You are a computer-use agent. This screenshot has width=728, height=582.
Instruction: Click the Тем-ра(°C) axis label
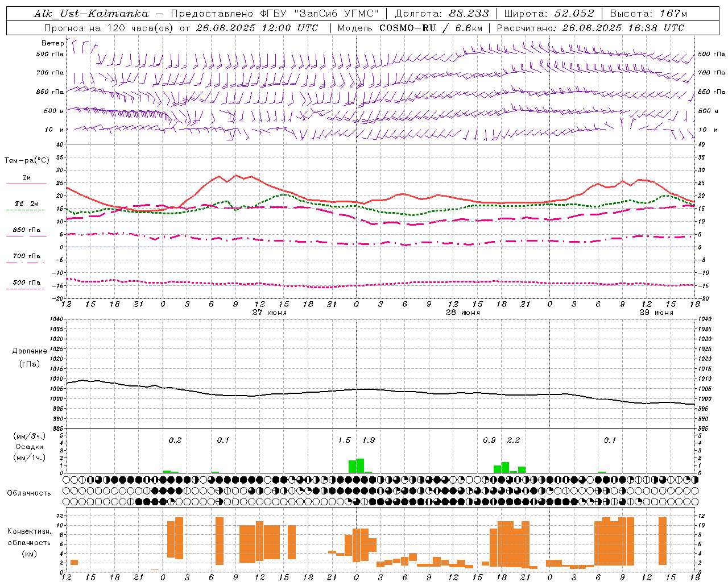coord(27,161)
